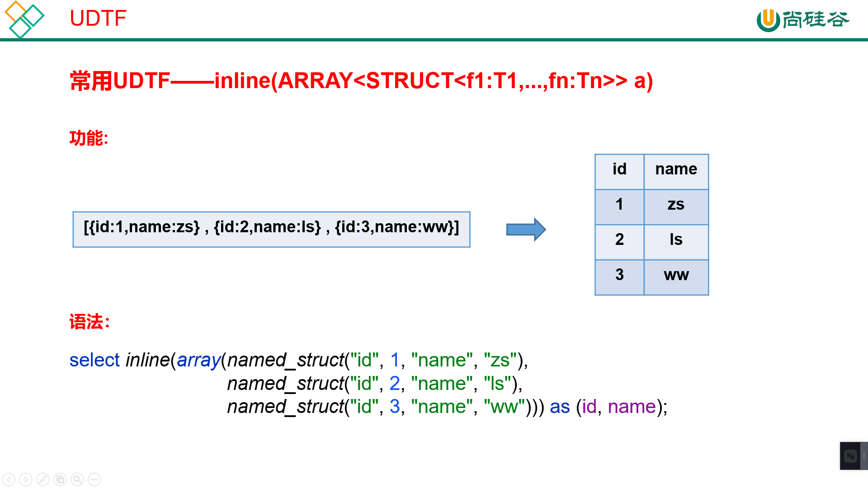Click the "ls" string in the code

tap(498, 384)
